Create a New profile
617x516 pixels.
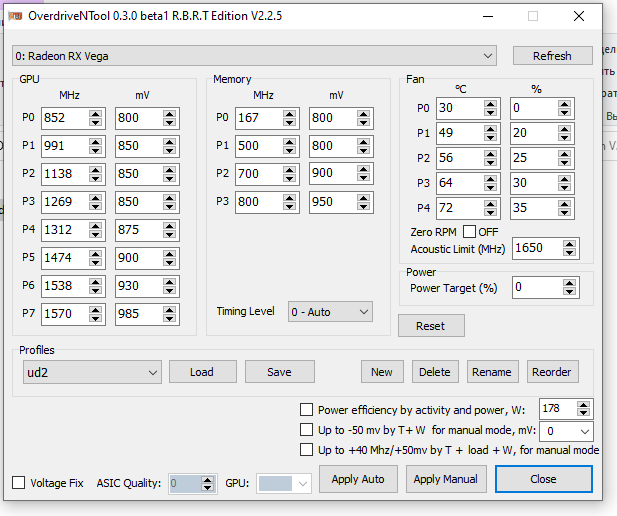382,372
